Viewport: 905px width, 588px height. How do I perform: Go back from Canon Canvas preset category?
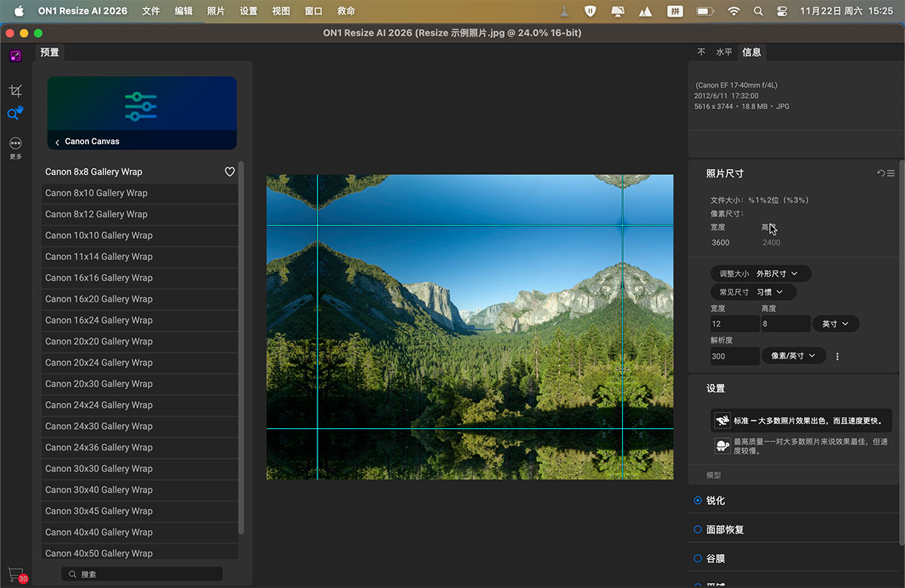57,142
